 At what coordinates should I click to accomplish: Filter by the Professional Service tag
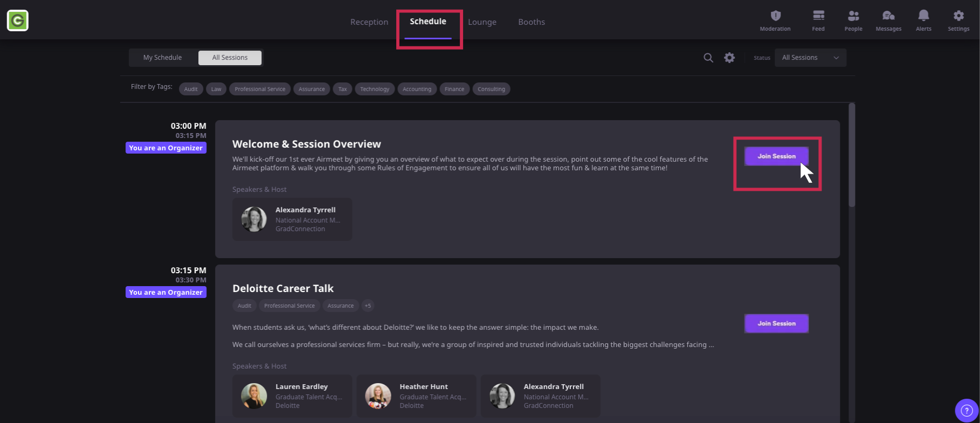[260, 89]
